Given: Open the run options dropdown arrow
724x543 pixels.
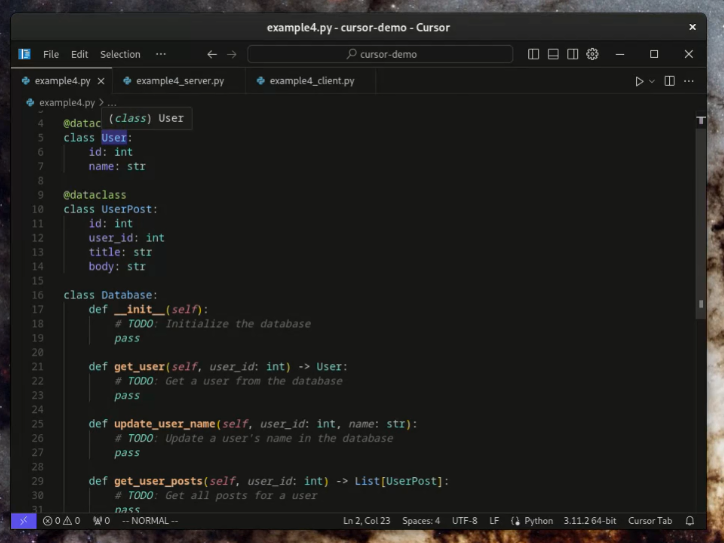Looking at the screenshot, I should coord(652,81).
